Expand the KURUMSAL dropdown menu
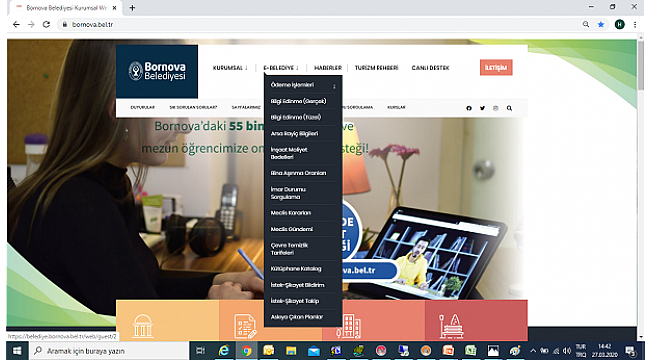 pyautogui.click(x=230, y=68)
